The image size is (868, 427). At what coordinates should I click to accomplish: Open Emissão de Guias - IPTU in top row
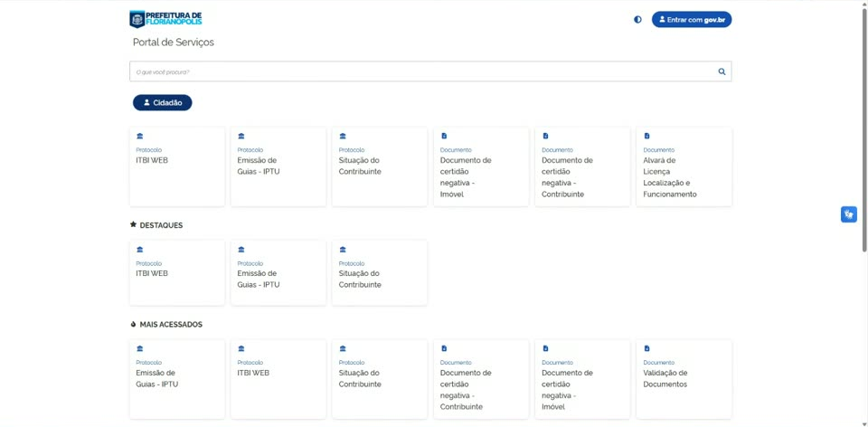(278, 166)
